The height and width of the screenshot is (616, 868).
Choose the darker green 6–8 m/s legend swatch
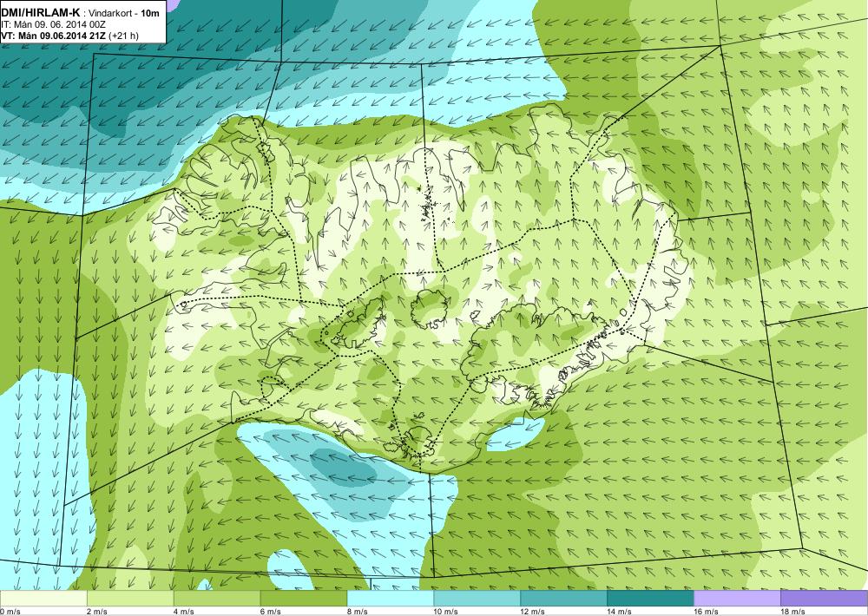[x=303, y=599]
